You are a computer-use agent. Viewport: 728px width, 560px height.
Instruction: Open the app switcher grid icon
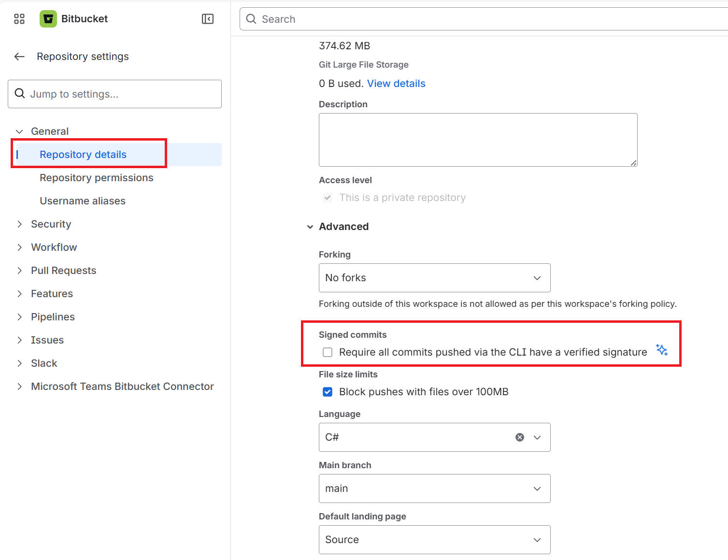click(x=19, y=19)
